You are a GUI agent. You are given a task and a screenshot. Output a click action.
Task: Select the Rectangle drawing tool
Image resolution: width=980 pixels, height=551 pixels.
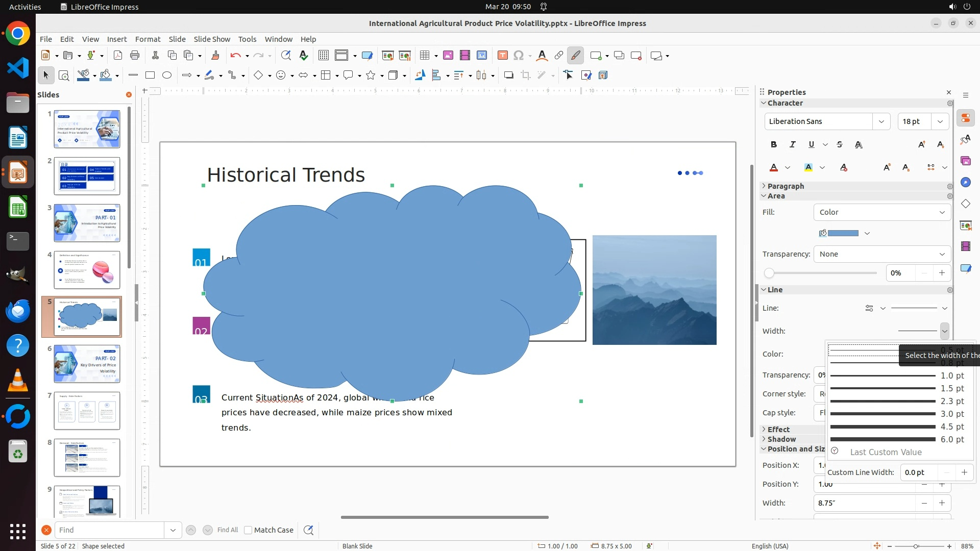[150, 76]
